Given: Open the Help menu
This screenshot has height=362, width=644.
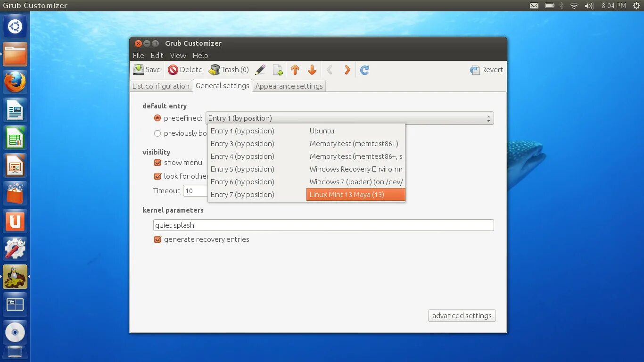Looking at the screenshot, I should point(200,55).
